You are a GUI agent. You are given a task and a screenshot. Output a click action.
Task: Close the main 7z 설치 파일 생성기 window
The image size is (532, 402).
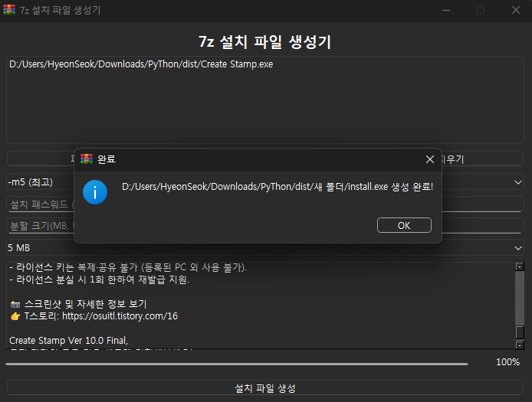coord(516,10)
